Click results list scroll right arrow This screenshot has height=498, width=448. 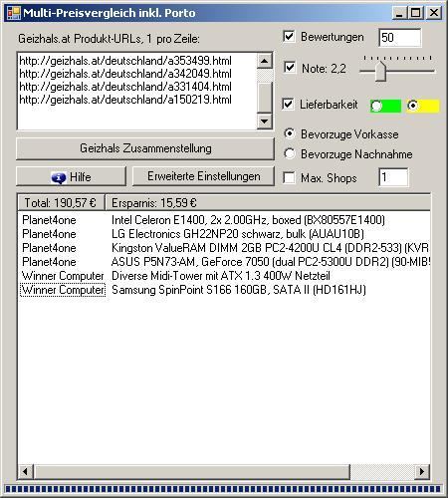[422, 471]
